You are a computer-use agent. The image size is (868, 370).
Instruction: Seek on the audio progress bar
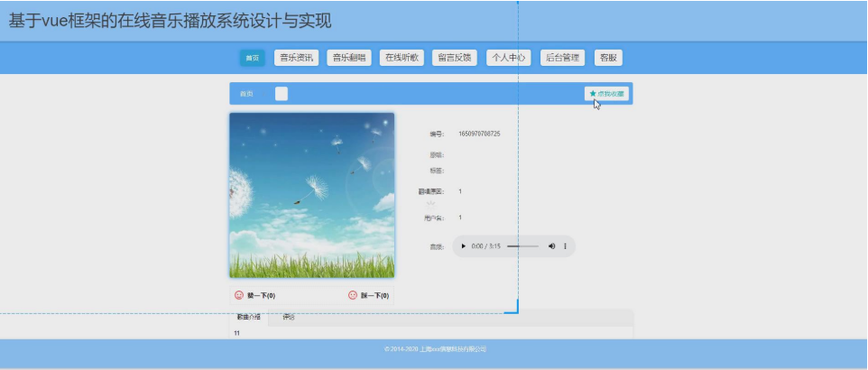click(x=522, y=246)
